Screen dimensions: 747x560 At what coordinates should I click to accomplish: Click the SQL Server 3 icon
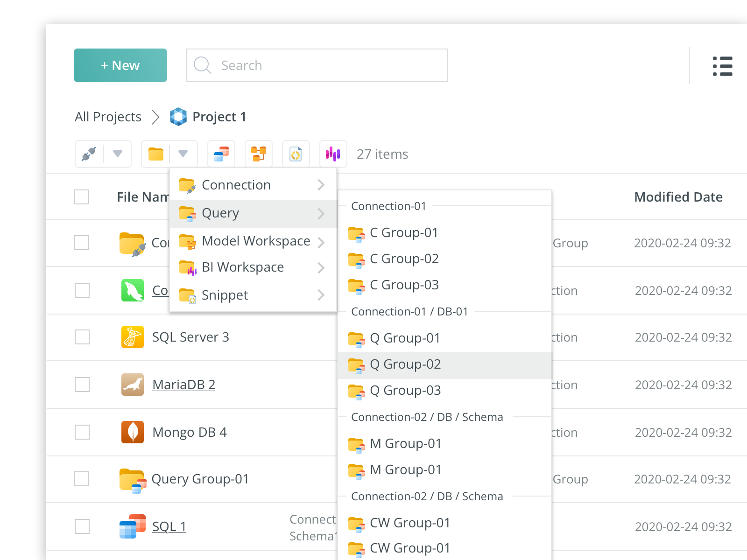(133, 337)
